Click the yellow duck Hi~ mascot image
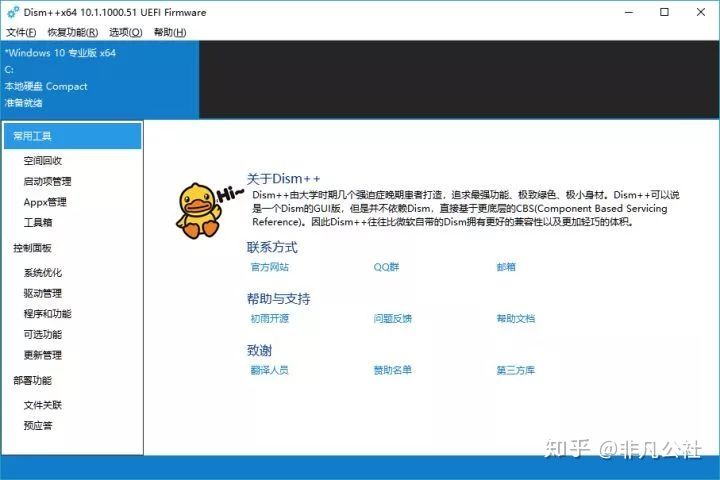 click(209, 211)
